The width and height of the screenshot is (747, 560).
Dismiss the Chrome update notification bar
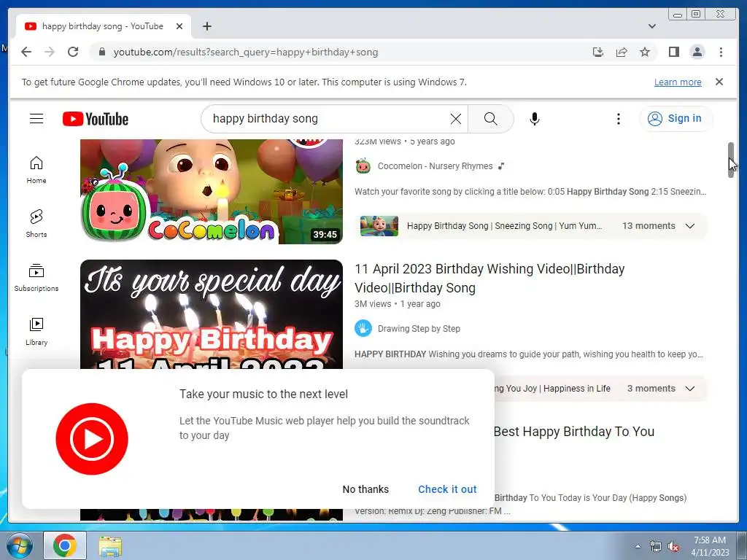(x=719, y=82)
